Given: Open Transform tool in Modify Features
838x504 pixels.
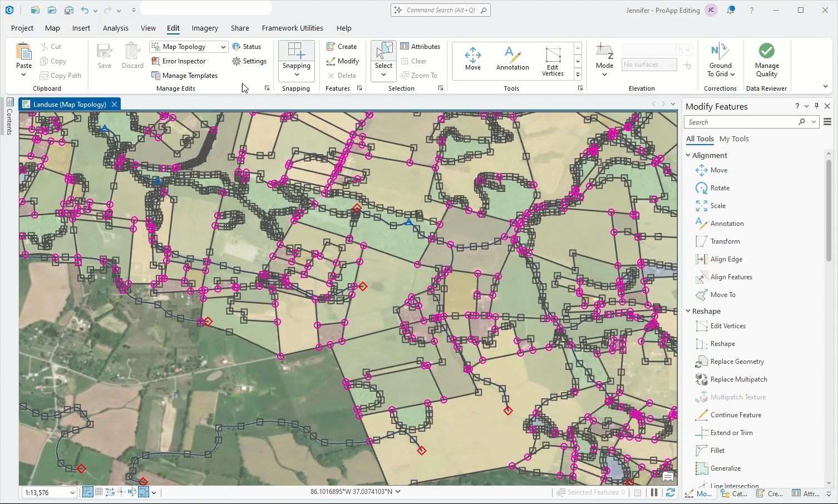Looking at the screenshot, I should [718, 241].
